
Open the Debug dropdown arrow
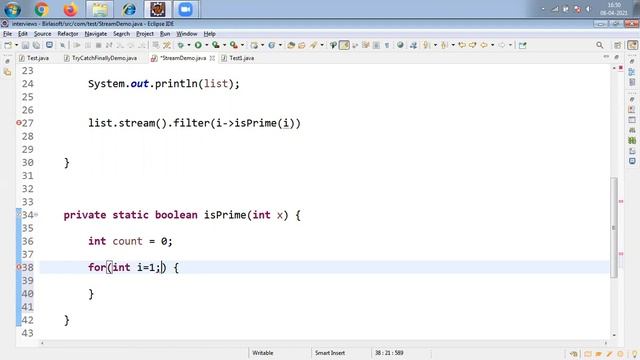[x=189, y=45]
